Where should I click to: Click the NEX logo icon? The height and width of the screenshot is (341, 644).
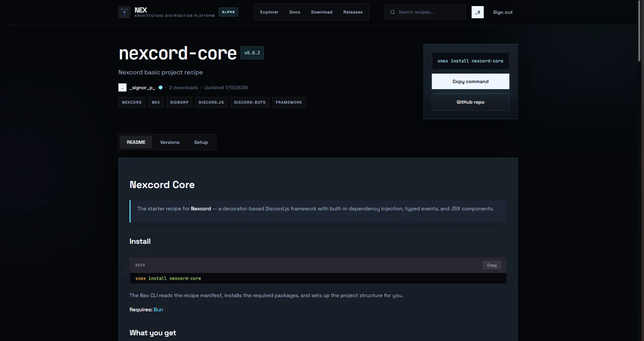coord(124,12)
